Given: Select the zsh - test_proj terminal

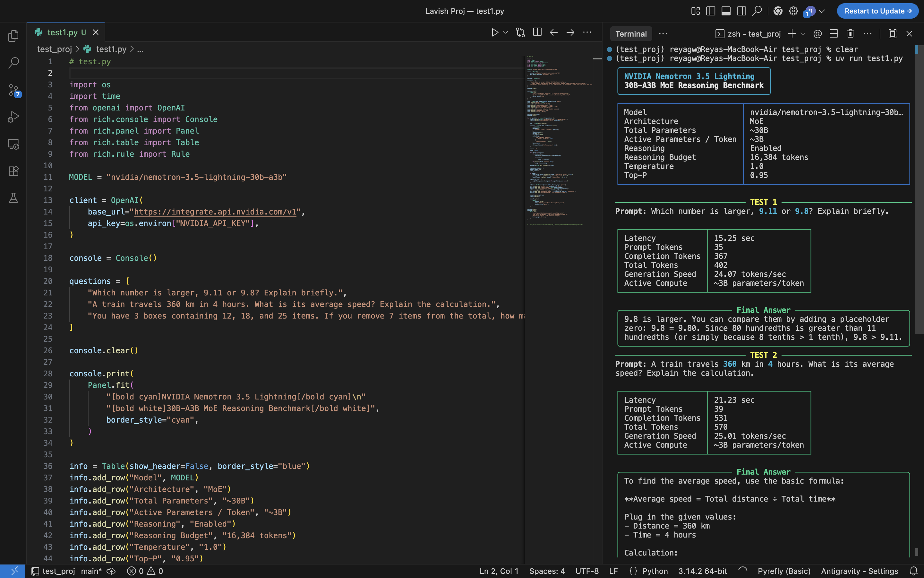Looking at the screenshot, I should point(748,34).
